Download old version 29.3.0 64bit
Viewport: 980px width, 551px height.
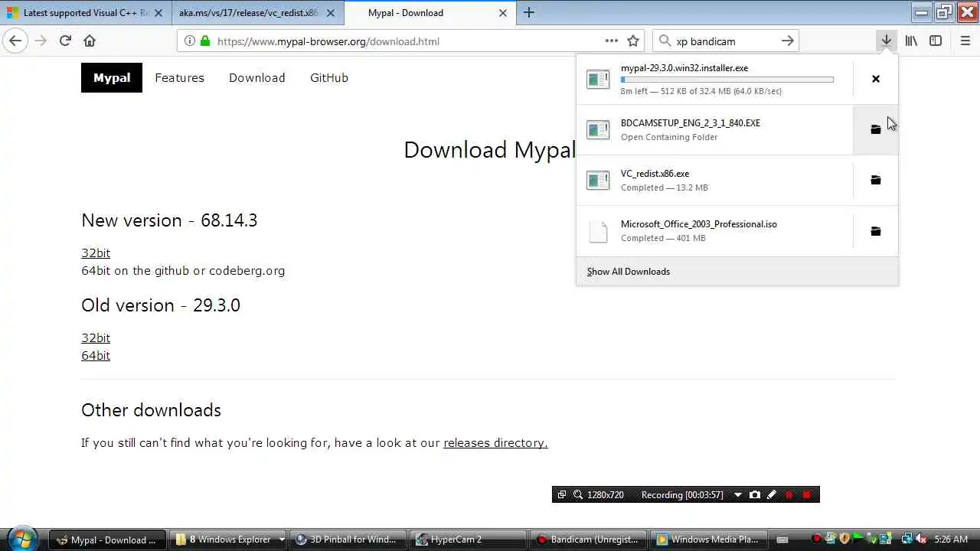(96, 355)
